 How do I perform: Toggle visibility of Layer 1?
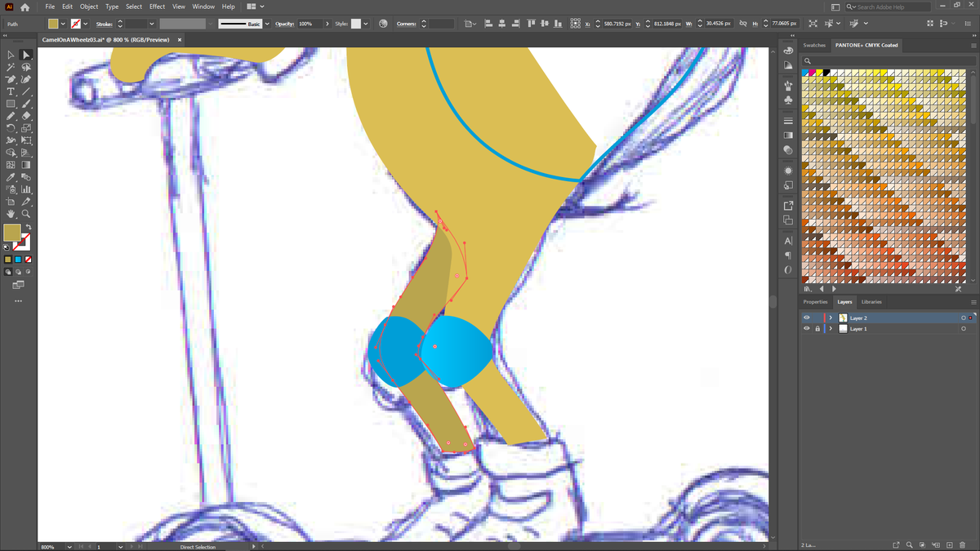coord(807,328)
